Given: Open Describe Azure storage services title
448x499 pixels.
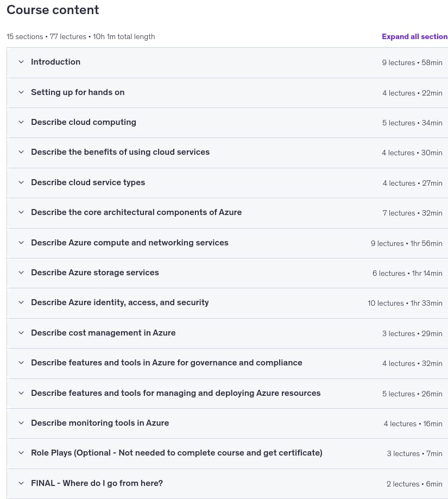Looking at the screenshot, I should click(95, 273).
